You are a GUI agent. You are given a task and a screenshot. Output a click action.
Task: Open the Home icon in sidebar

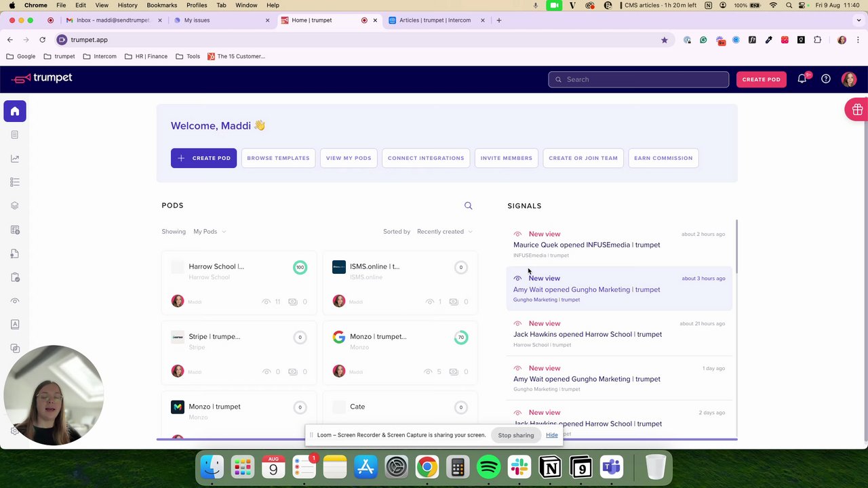[x=15, y=111]
